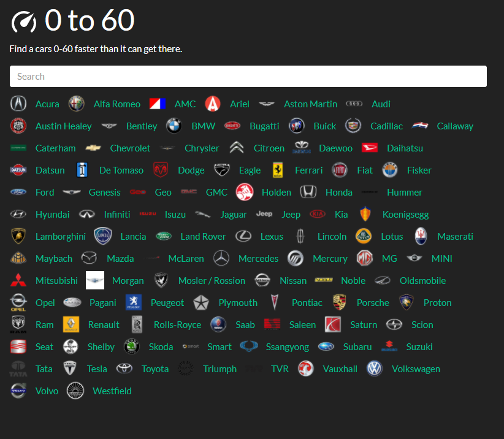Screen dimensions: 504x439
Task: Click the Tesla shield logo icon
Action: point(70,368)
